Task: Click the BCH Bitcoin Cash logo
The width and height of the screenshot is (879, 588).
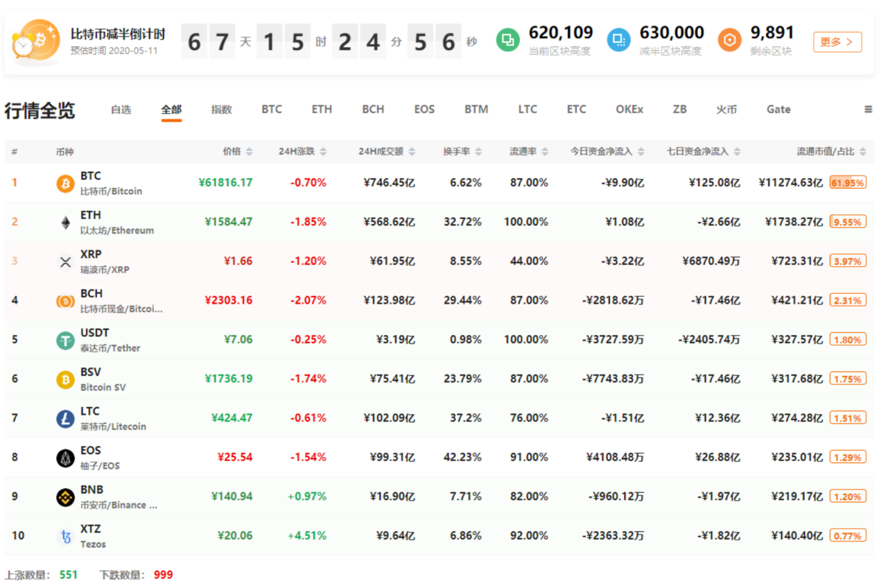Action: coord(65,301)
